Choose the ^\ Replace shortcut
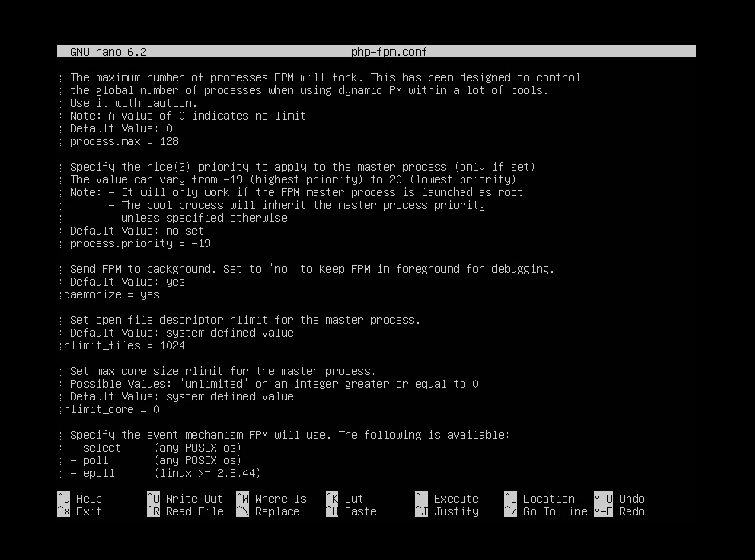The width and height of the screenshot is (755, 560). coord(268,511)
